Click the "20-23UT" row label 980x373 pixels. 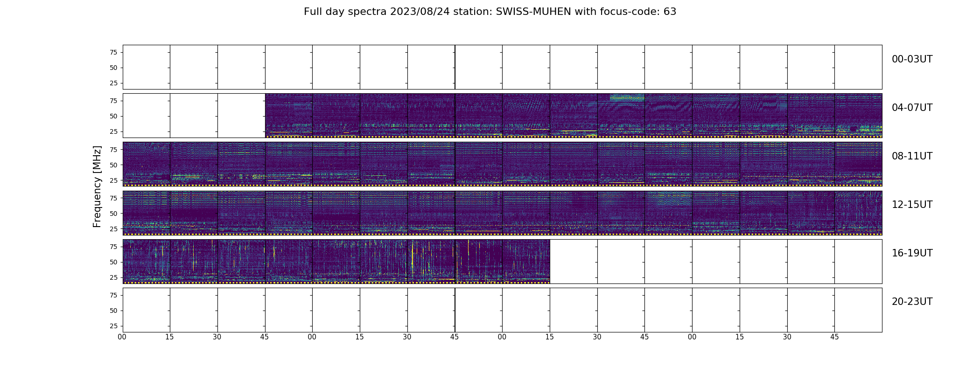[x=912, y=302]
